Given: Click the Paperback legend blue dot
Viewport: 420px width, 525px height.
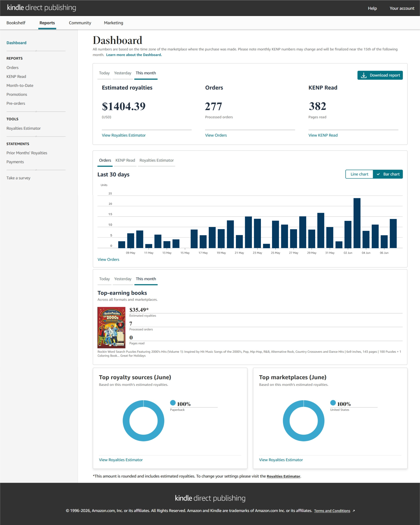Looking at the screenshot, I should click(173, 403).
